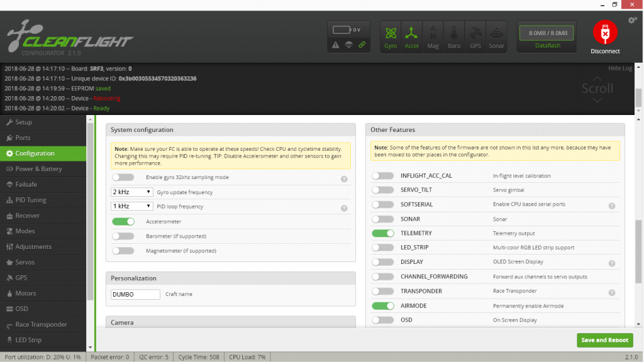Open the PID Tuning tab

click(x=31, y=200)
